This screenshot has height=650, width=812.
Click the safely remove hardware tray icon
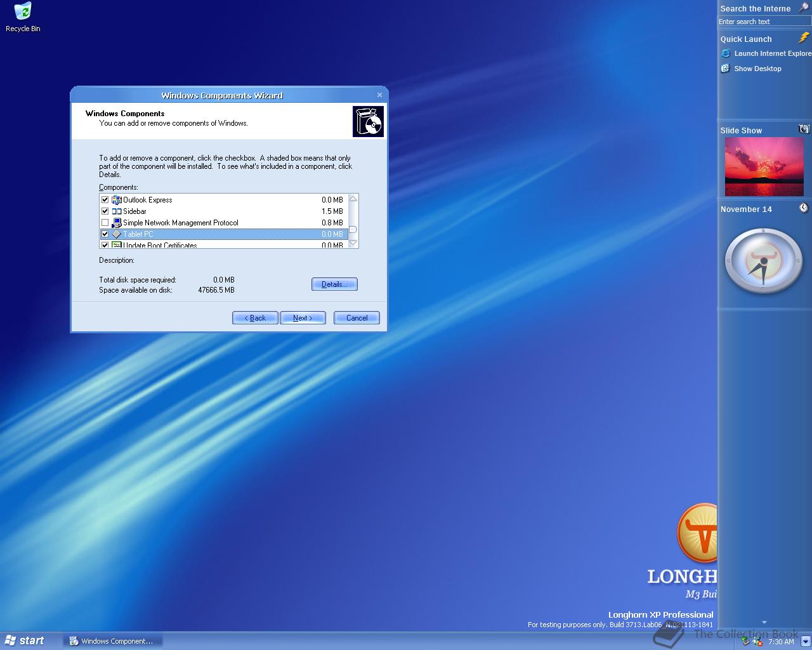pos(746,641)
